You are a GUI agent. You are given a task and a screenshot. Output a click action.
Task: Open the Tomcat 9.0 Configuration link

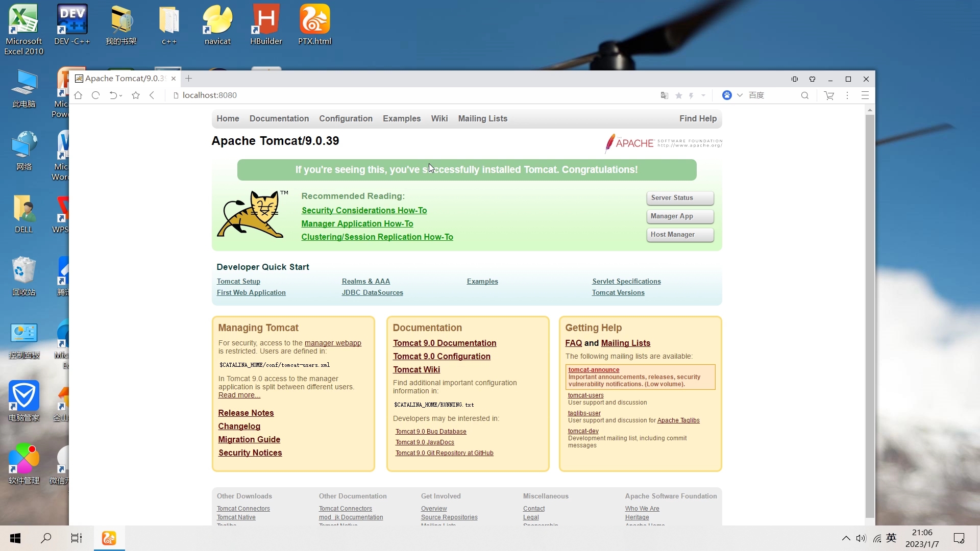coord(442,357)
